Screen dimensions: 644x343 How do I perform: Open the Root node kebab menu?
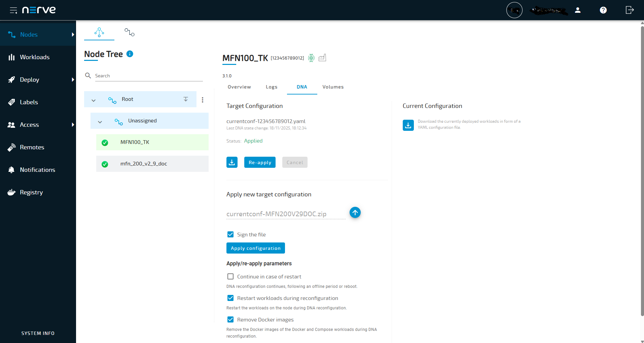click(203, 100)
